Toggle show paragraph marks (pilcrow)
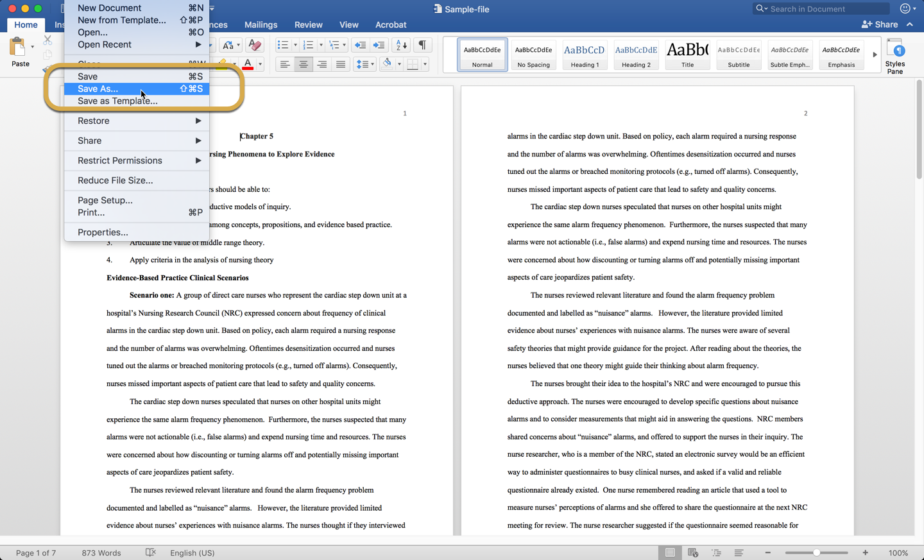Screen dimensions: 924x560 click(422, 45)
